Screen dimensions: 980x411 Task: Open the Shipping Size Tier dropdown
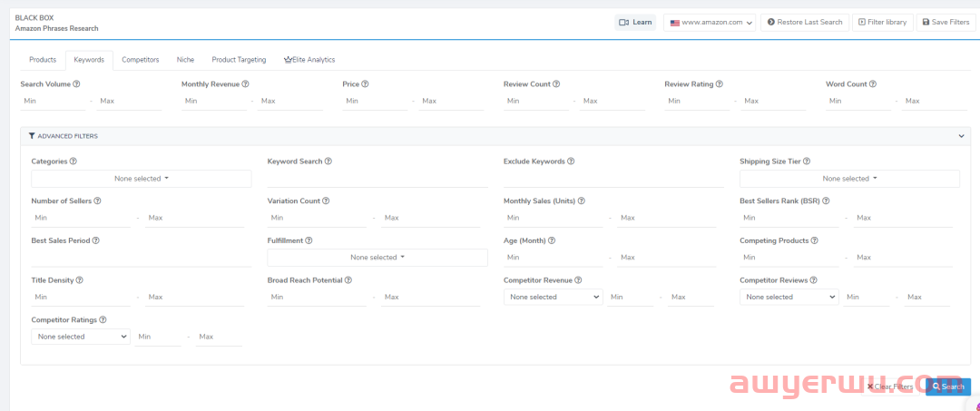click(849, 179)
